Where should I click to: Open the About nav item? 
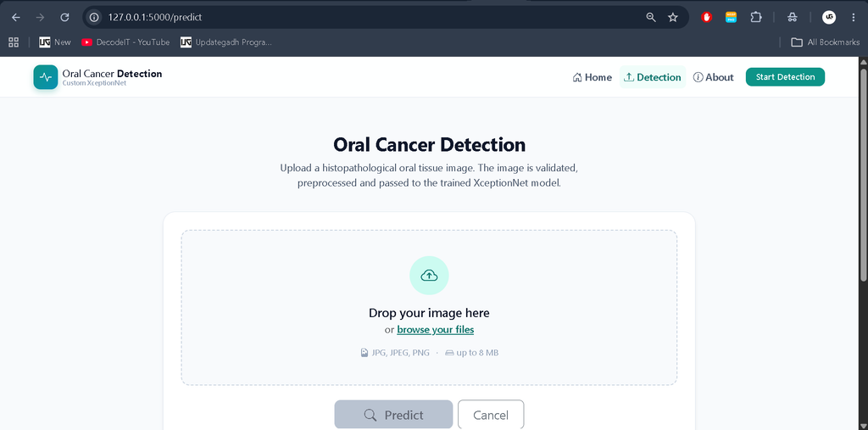714,77
